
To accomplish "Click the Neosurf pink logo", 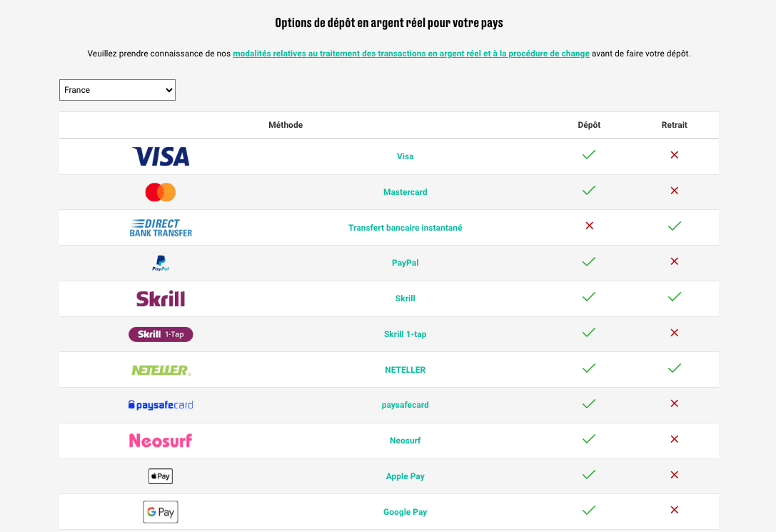I will coord(161,441).
